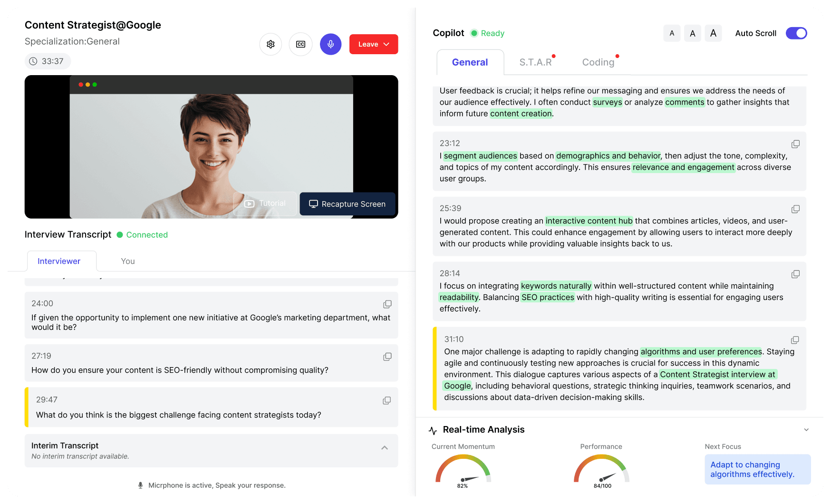831x504 pixels.
Task: Click the interviewer video thumbnail
Action: [x=211, y=147]
